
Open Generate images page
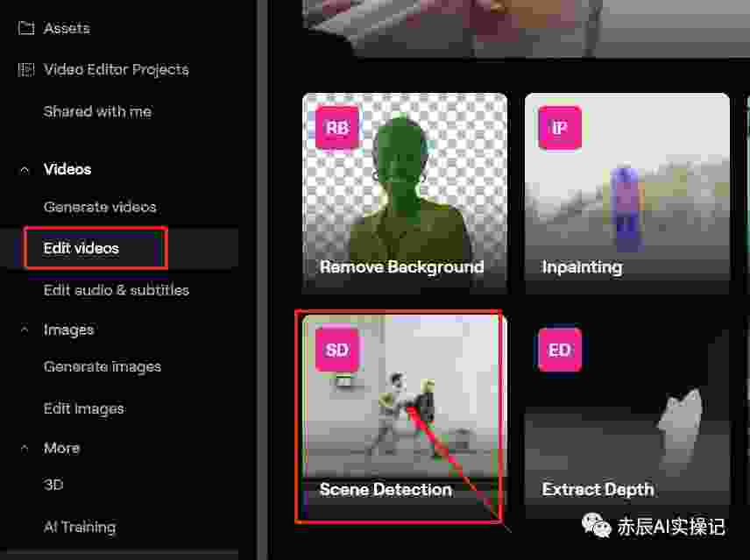click(x=103, y=367)
